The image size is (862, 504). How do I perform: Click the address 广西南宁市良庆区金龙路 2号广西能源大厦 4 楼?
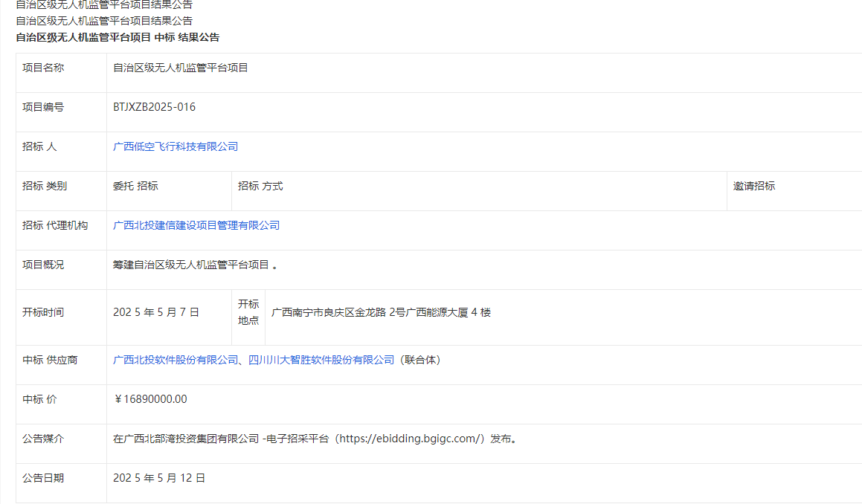tap(381, 312)
